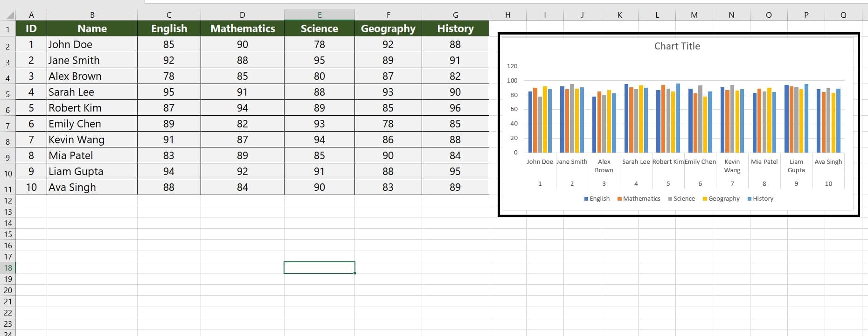Select the Science legend entry
868x336 pixels.
pos(681,199)
